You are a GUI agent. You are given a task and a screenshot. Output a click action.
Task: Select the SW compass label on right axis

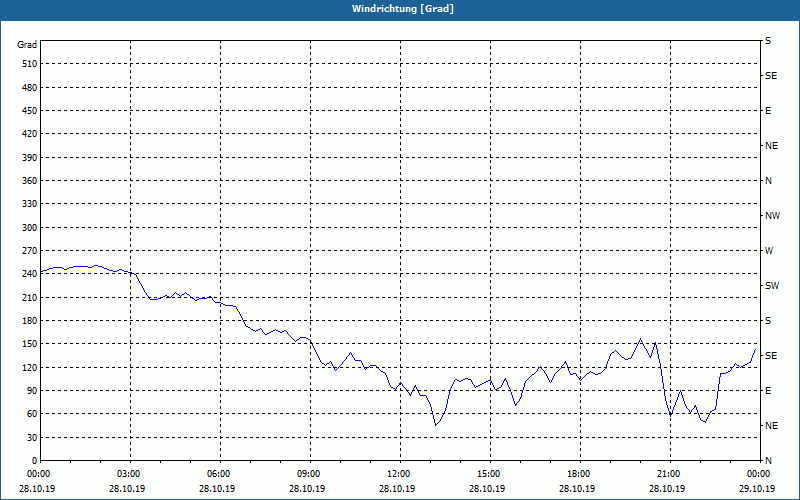point(771,286)
